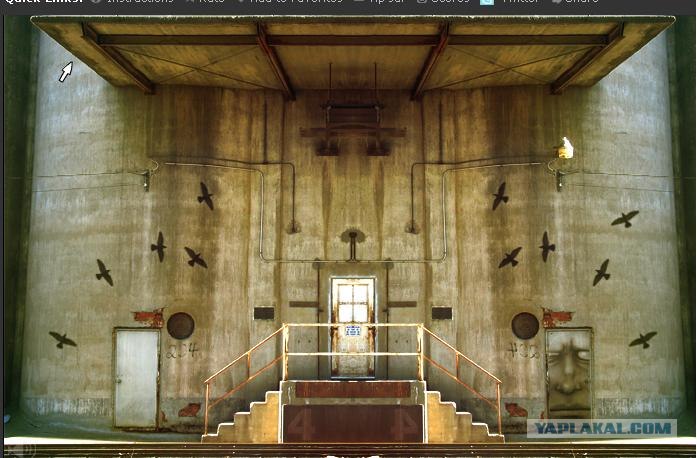The image size is (697, 458).
Task: Click the hanging platform under the ceiling
Action: click(x=353, y=129)
